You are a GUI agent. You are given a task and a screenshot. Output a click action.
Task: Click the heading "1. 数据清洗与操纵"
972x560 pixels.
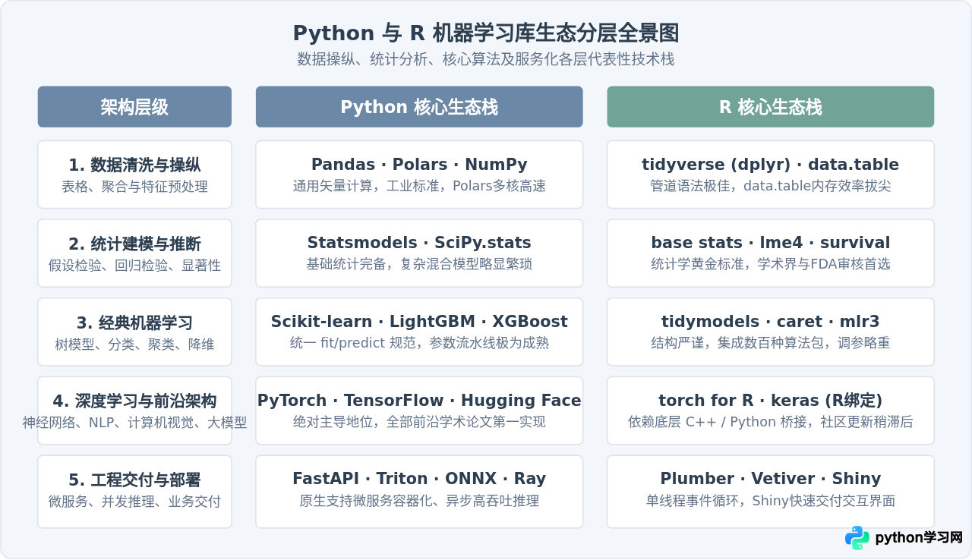tap(134, 165)
